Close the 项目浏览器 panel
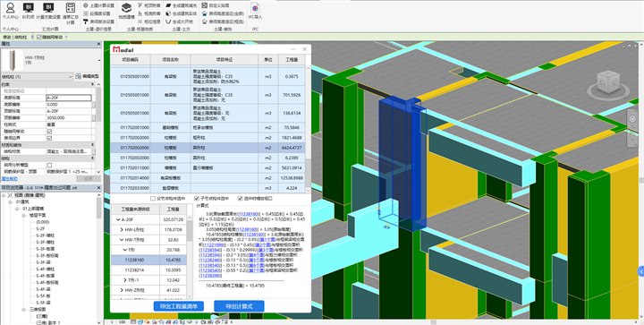 click(98, 187)
